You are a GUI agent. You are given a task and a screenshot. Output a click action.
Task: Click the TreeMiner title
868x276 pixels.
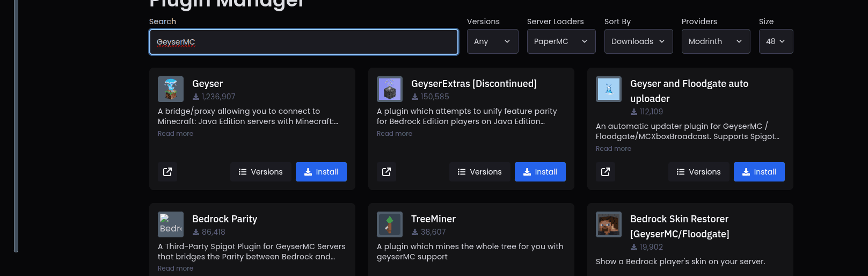(433, 219)
